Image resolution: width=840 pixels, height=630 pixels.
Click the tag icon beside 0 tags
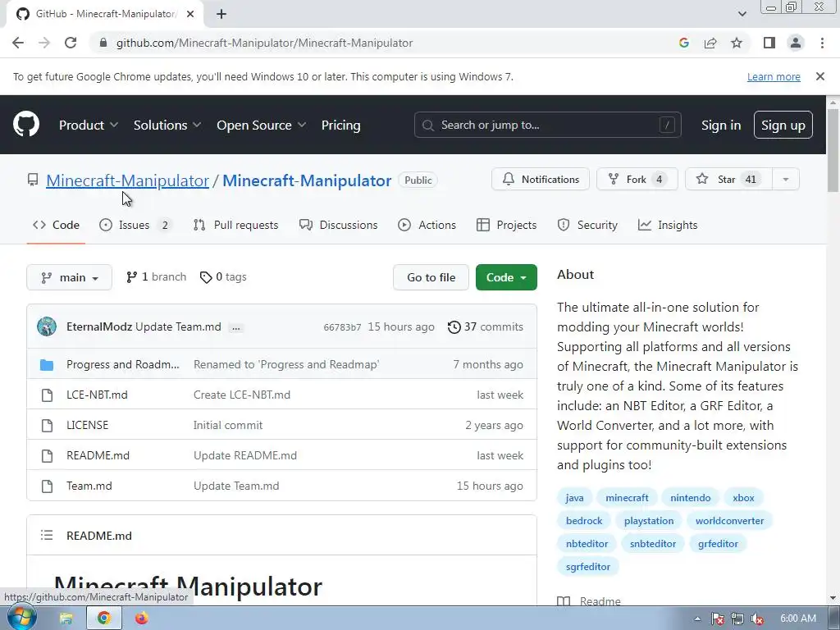pos(206,277)
